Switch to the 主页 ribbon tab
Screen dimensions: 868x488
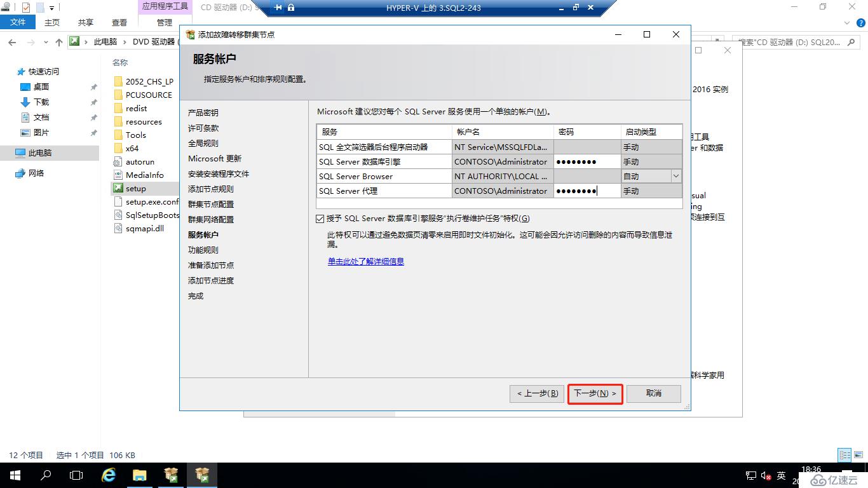52,22
